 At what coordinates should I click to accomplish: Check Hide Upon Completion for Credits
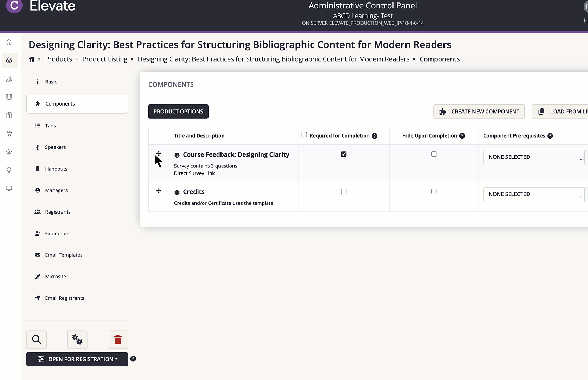pos(434,191)
